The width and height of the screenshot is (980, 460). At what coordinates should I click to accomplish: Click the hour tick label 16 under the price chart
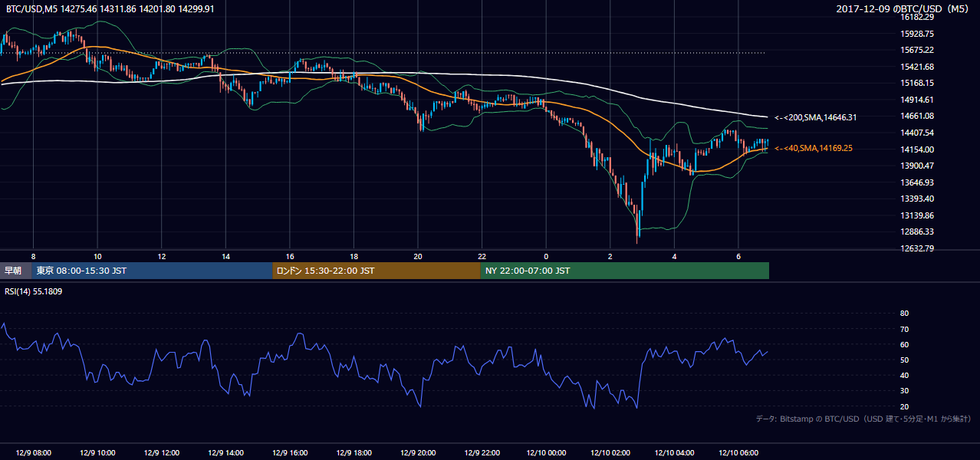290,256
